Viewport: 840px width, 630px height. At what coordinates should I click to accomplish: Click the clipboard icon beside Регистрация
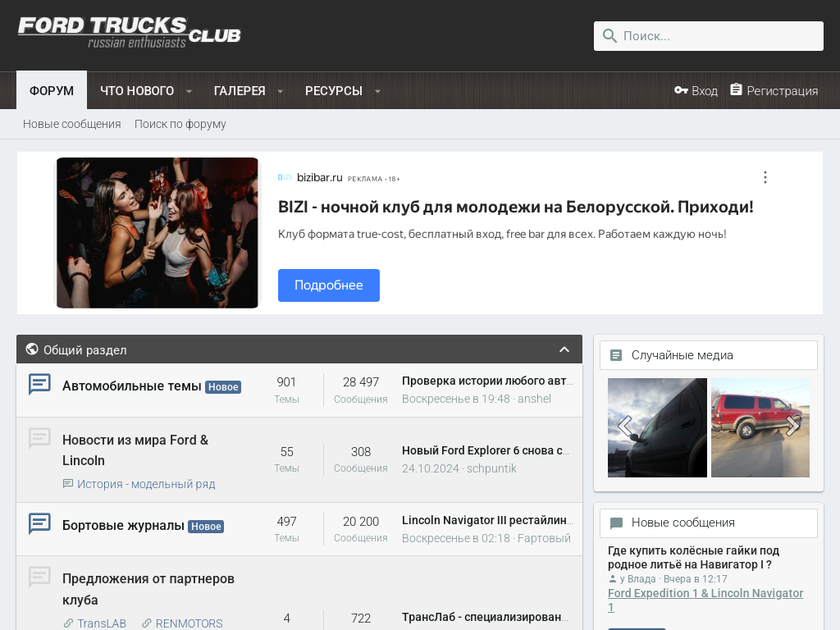(736, 90)
